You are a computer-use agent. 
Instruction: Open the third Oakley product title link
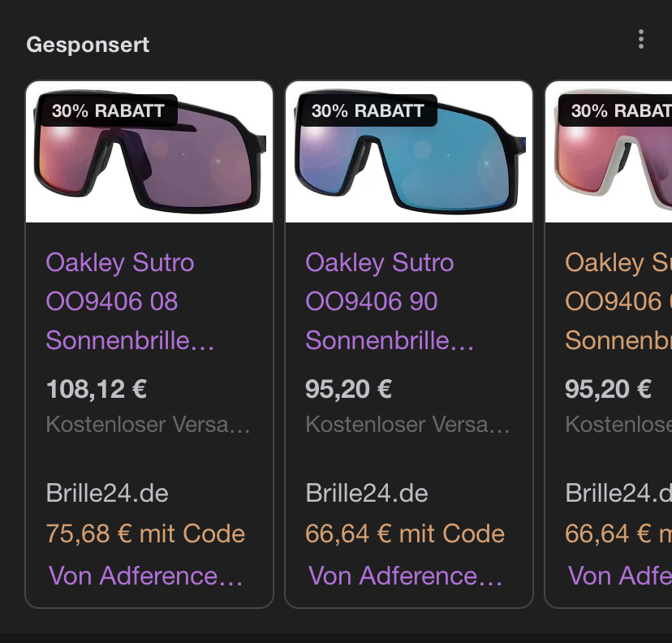pyautogui.click(x=617, y=301)
